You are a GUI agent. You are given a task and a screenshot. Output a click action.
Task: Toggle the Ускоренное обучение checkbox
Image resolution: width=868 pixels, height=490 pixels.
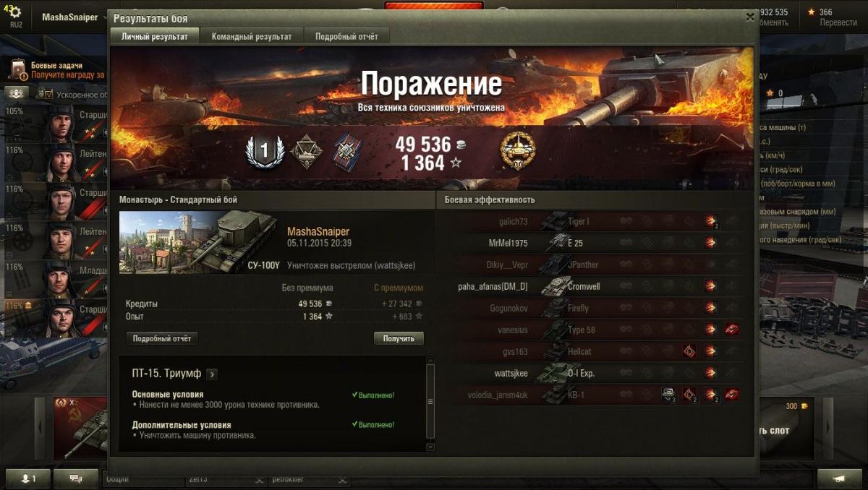coord(48,94)
